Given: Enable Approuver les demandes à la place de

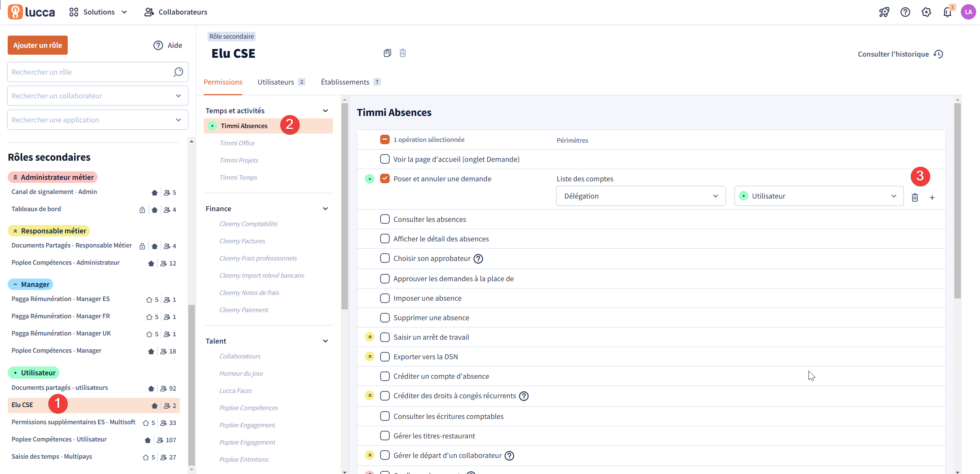Looking at the screenshot, I should (x=385, y=279).
